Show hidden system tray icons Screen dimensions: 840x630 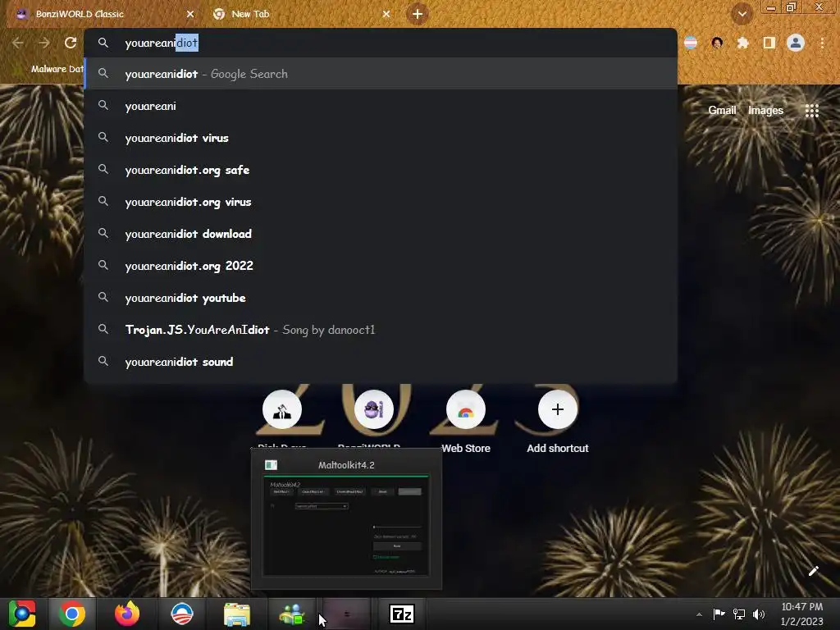(699, 614)
